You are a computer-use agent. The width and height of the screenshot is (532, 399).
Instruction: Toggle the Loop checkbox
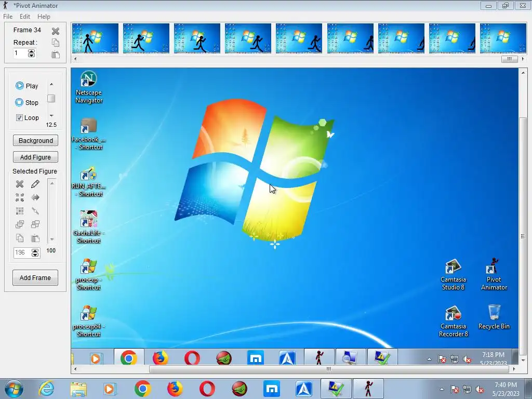point(19,118)
